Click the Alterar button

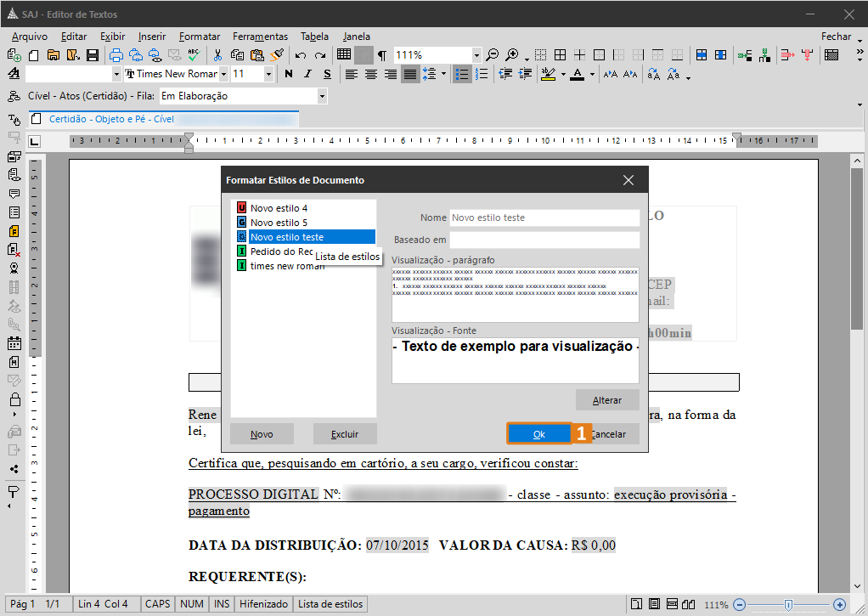[607, 400]
